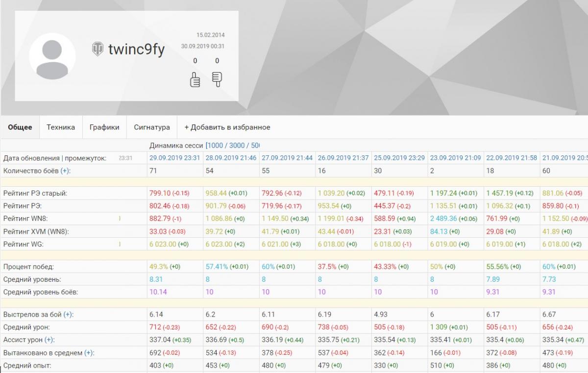Click the average tier value 8.31
The height and width of the screenshot is (373, 588).
tap(156, 279)
